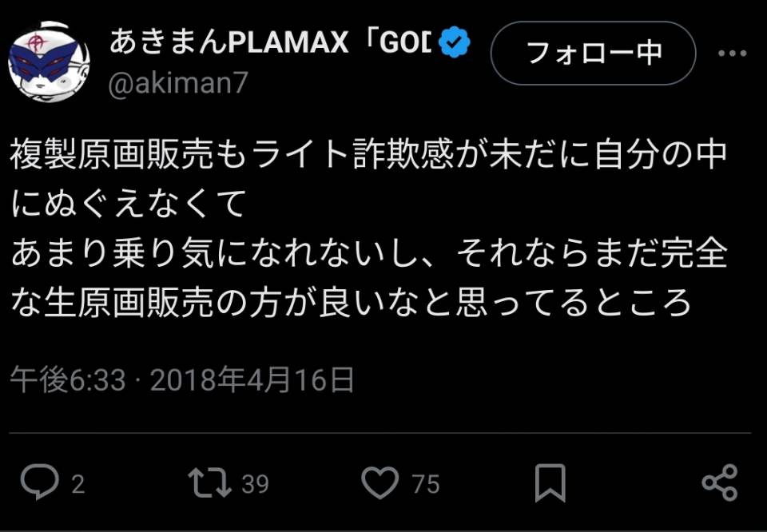Open the share icon
Screen dimensions: 767x532
point(720,482)
